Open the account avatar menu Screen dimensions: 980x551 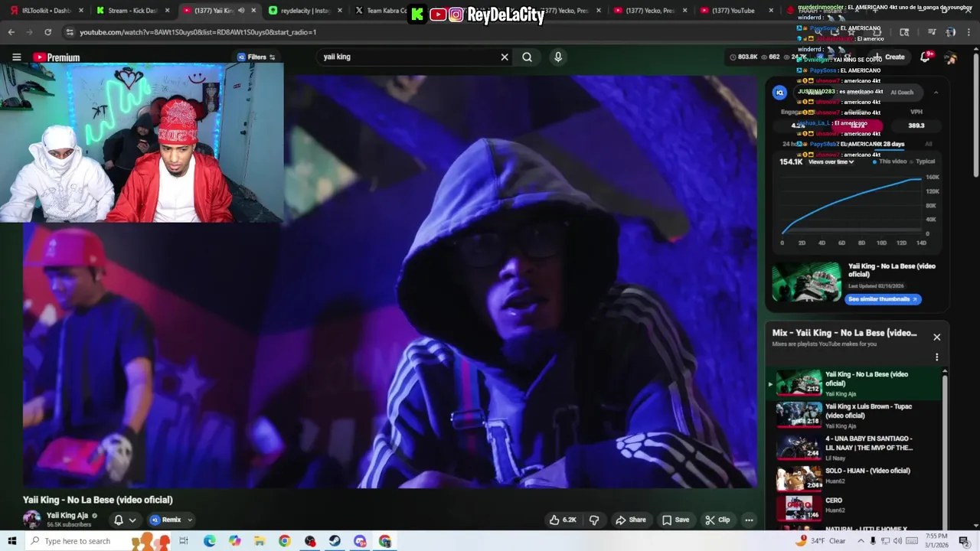point(950,57)
